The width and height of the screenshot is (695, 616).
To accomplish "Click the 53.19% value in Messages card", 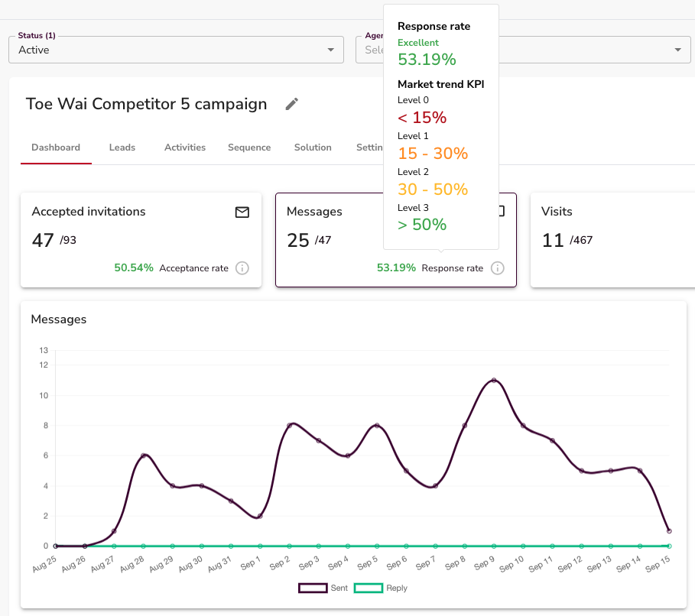I will click(396, 268).
